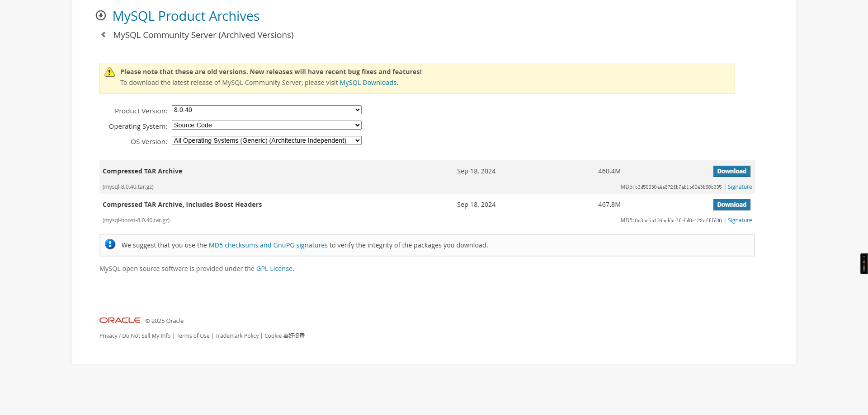Click the © 2025 Oracle copyright text
This screenshot has width=868, height=415.
[165, 321]
